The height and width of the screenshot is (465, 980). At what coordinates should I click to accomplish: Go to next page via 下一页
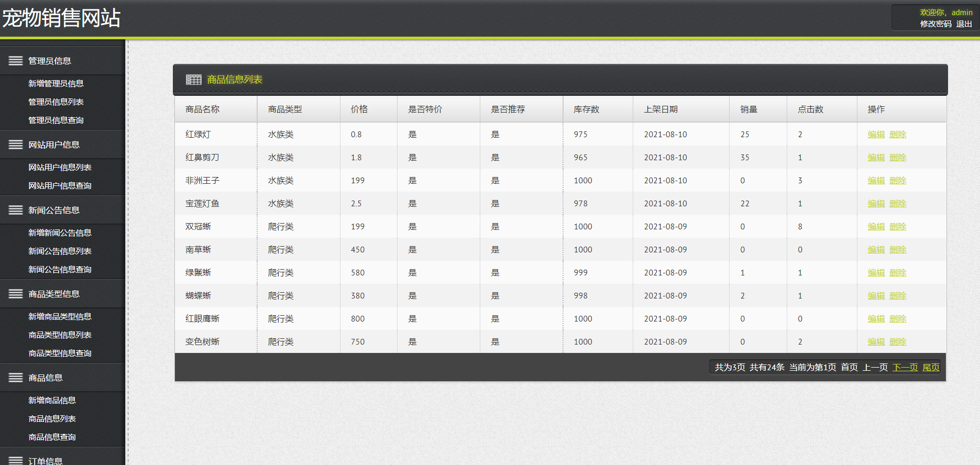click(905, 368)
